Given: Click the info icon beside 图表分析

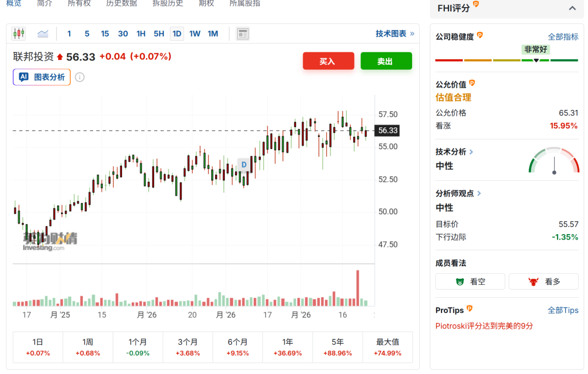Looking at the screenshot, I should tap(79, 77).
